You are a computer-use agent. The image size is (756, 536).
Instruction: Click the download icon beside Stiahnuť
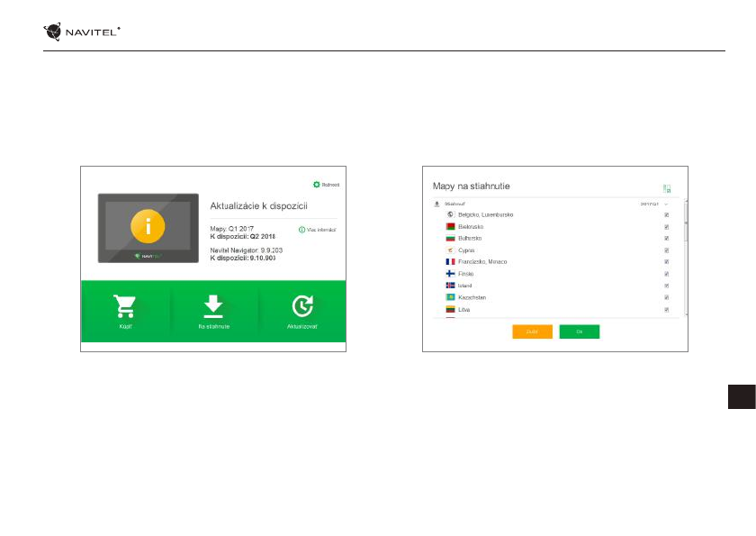pyautogui.click(x=436, y=204)
